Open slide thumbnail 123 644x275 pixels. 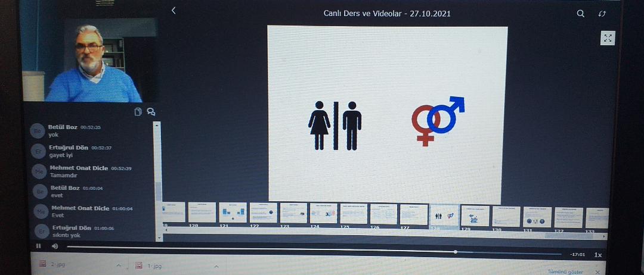pyautogui.click(x=293, y=213)
